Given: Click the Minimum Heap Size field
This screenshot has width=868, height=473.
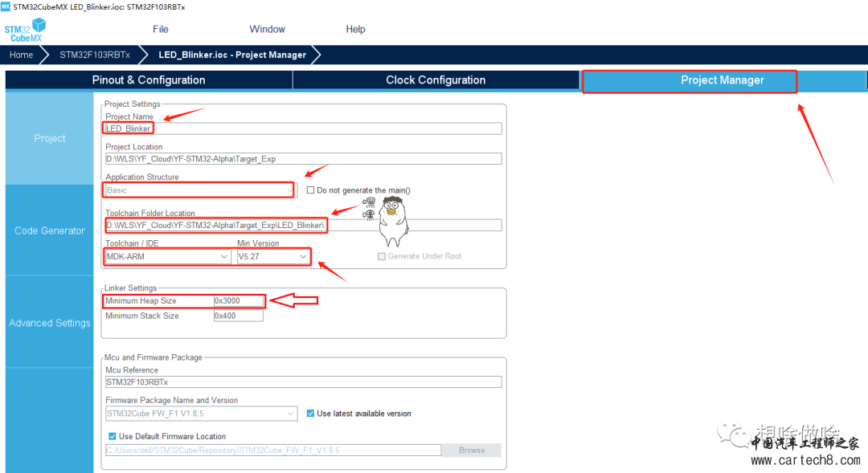Looking at the screenshot, I should tap(239, 301).
